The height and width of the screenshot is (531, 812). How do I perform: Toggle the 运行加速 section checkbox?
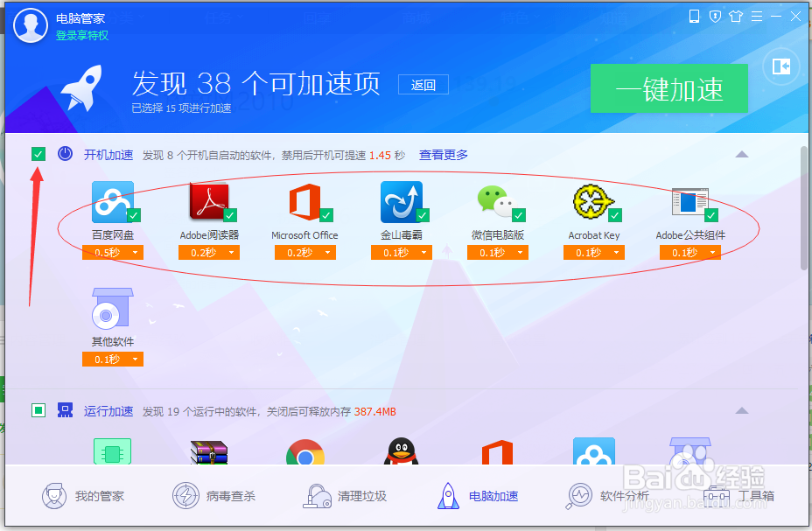[37, 410]
